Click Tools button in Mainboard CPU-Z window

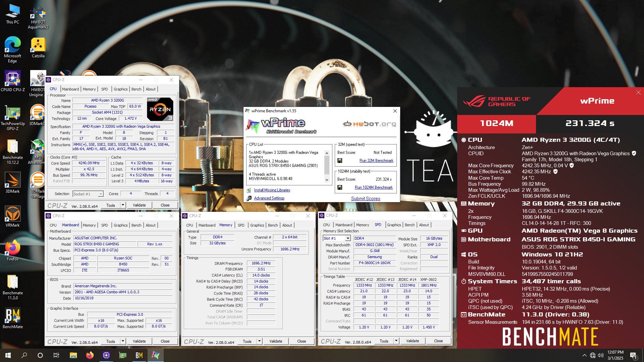click(111, 341)
